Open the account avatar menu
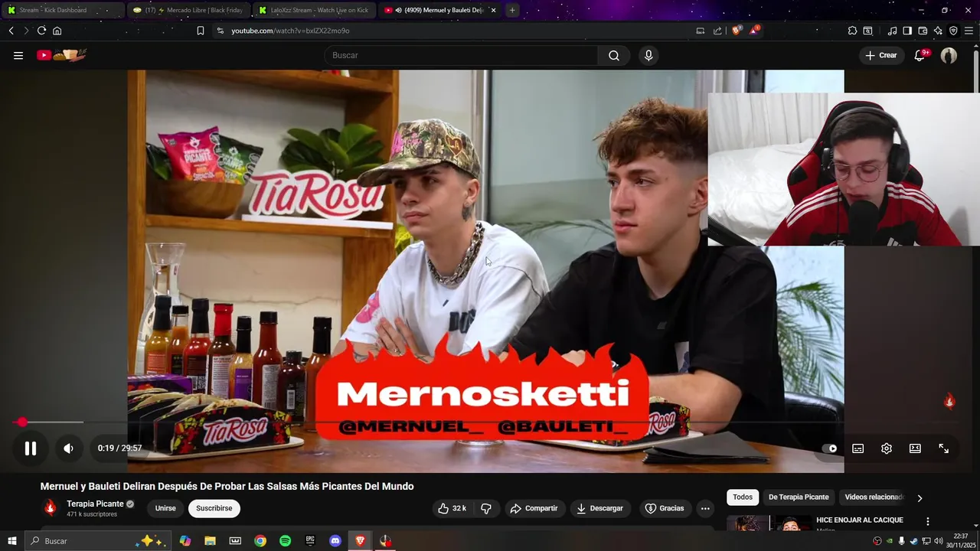This screenshot has width=980, height=551. tap(949, 55)
